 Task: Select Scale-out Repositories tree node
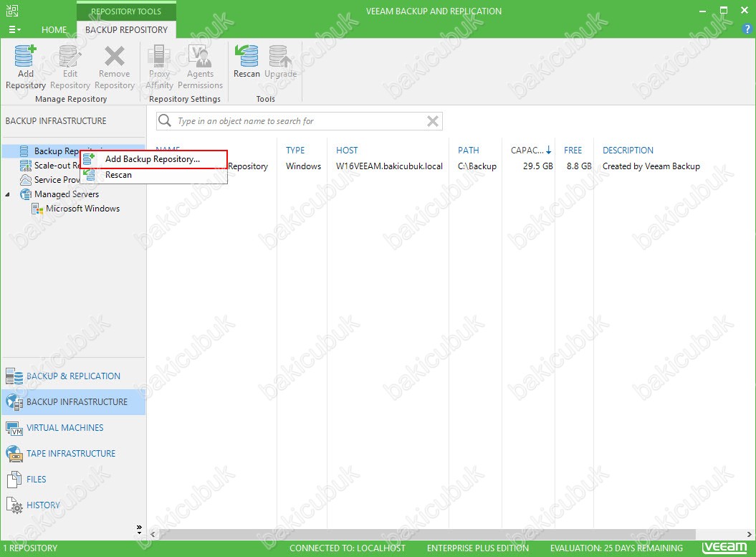point(57,166)
